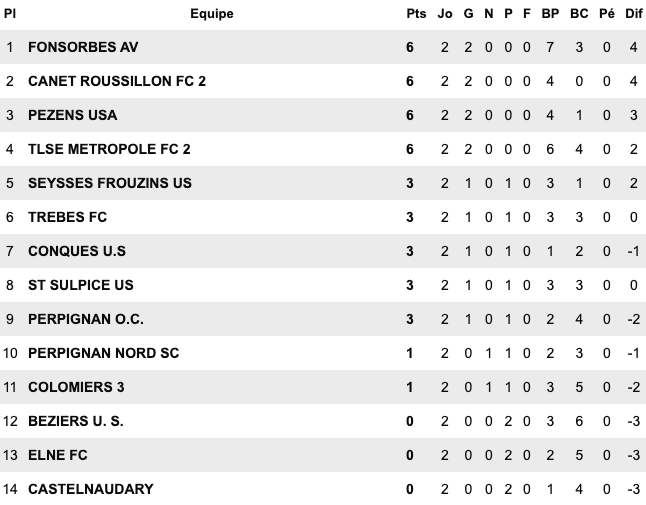Open SEYSSES FROUZINS US team entry
Screen dimensions: 646x505
coord(109,183)
